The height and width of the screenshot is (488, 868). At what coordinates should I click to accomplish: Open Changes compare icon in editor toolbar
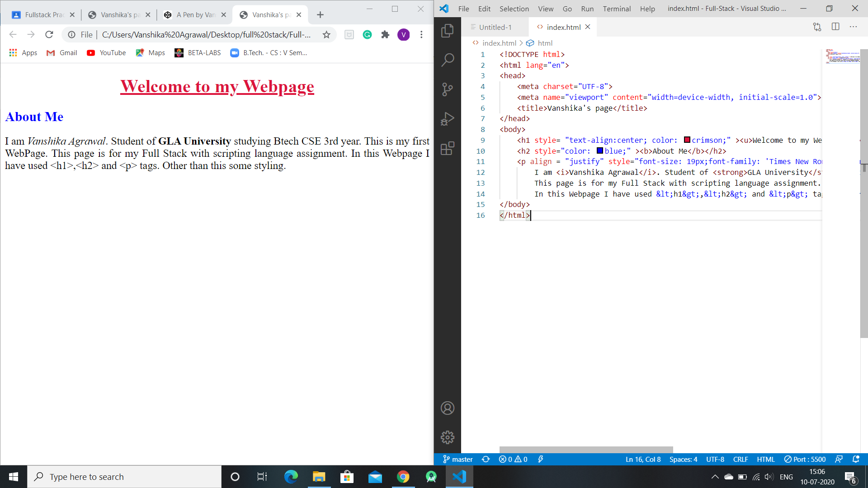click(817, 27)
